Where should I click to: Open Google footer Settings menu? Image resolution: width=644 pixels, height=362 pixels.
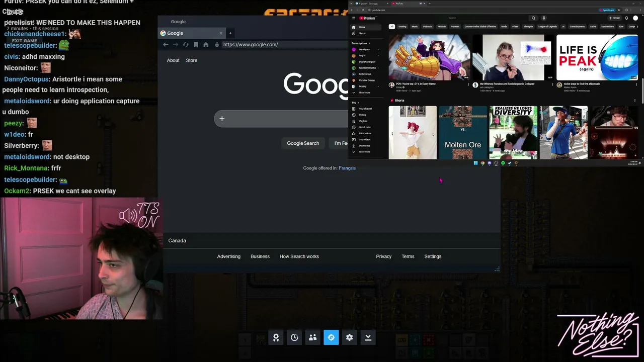click(433, 256)
